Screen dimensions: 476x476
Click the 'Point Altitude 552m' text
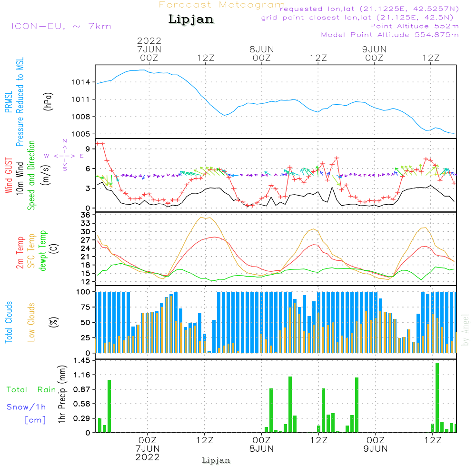[415, 26]
